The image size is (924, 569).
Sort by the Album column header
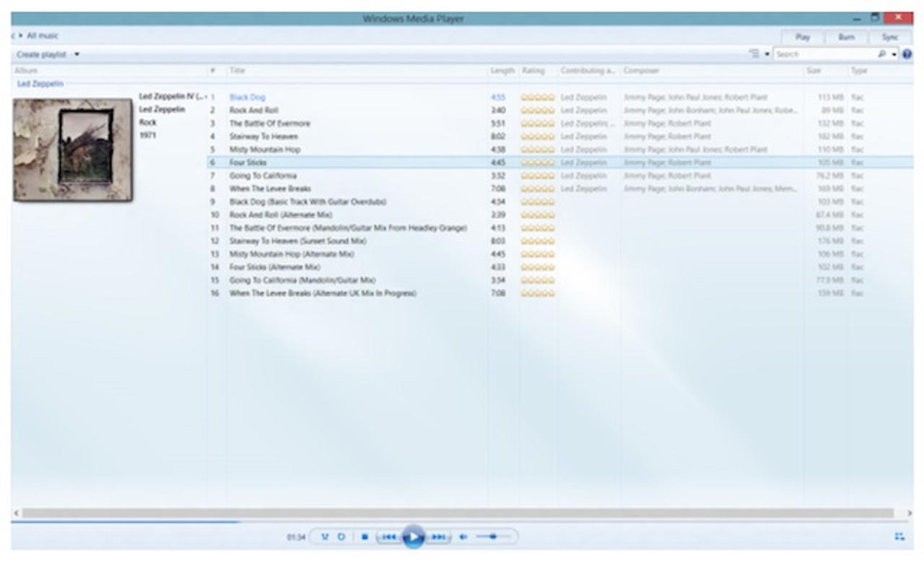[x=26, y=71]
